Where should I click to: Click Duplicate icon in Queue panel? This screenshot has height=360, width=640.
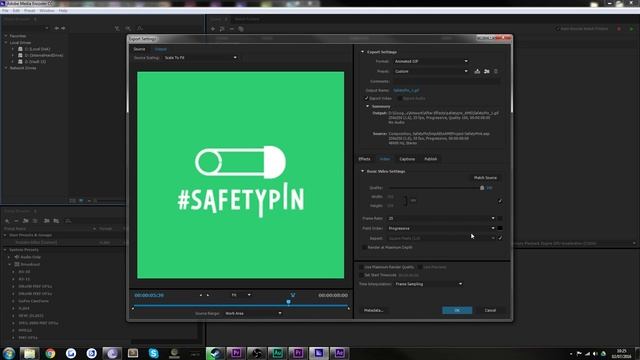pos(241,29)
